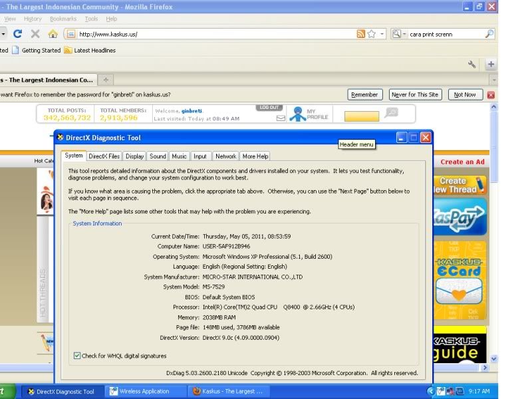Click Never for This Site button
The width and height of the screenshot is (532, 399).
(415, 94)
